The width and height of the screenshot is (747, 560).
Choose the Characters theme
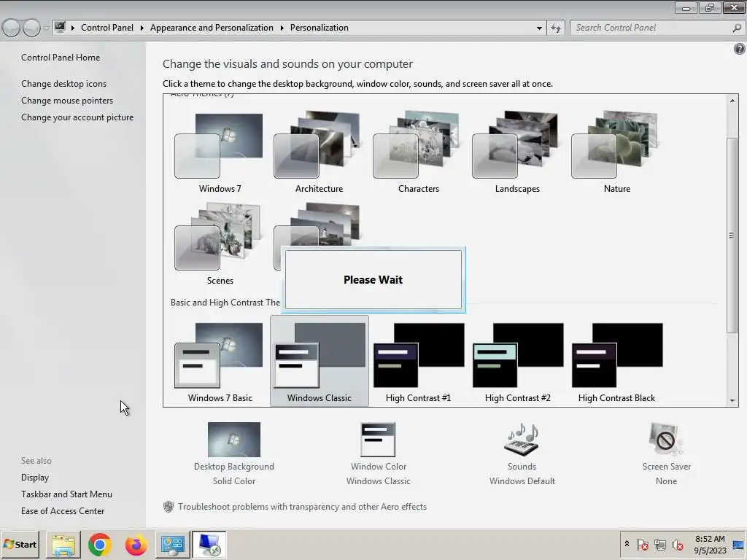coord(418,152)
